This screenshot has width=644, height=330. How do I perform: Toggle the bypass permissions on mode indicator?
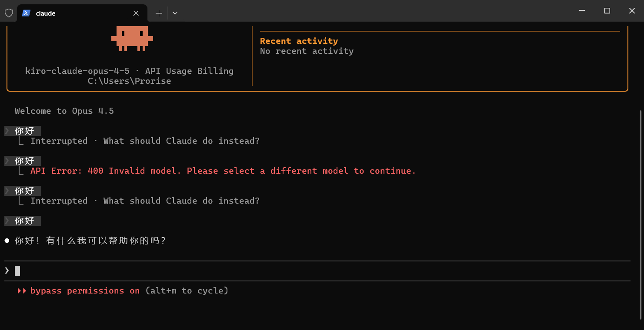(85, 291)
